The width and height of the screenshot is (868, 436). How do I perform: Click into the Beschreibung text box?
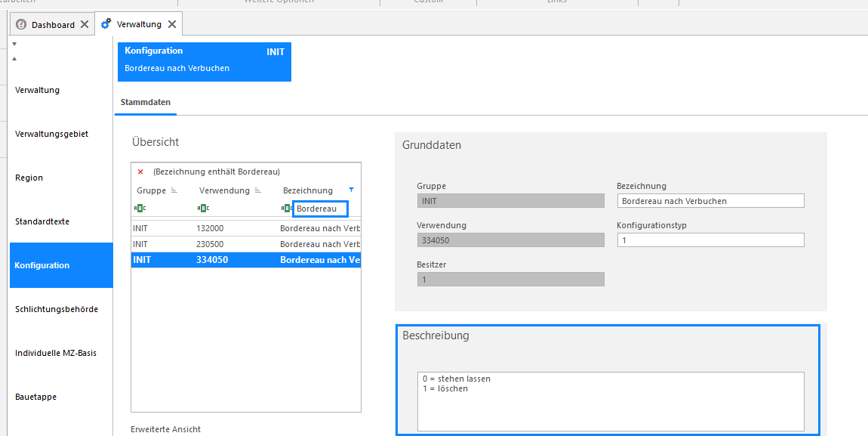point(611,401)
